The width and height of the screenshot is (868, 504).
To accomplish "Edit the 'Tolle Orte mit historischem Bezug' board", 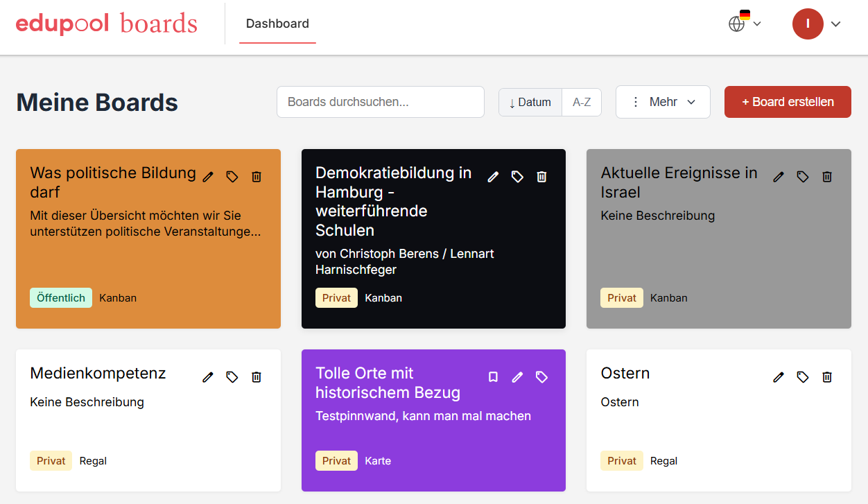I will [517, 377].
